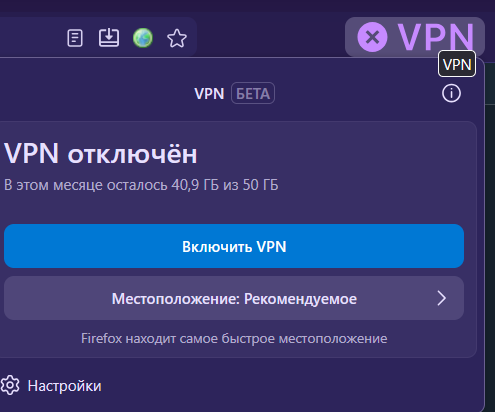Click the empty address bar area left of the icons

point(30,37)
